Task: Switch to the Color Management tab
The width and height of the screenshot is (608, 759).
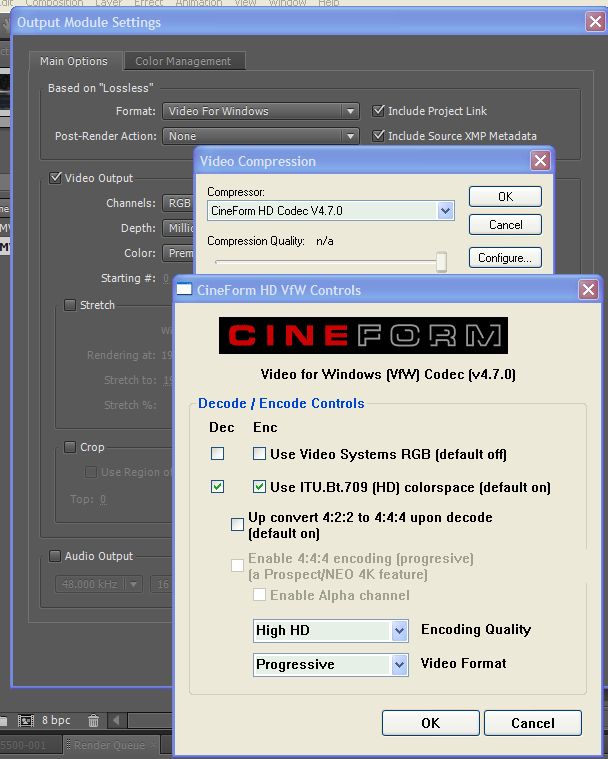Action: pyautogui.click(x=183, y=61)
